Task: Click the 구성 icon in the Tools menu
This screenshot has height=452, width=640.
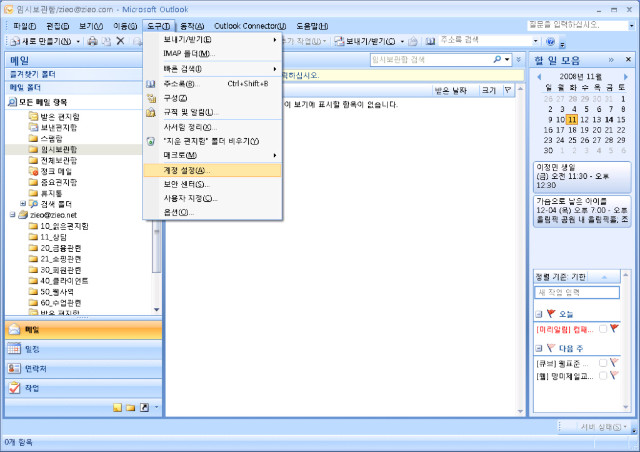Action: coord(151,98)
